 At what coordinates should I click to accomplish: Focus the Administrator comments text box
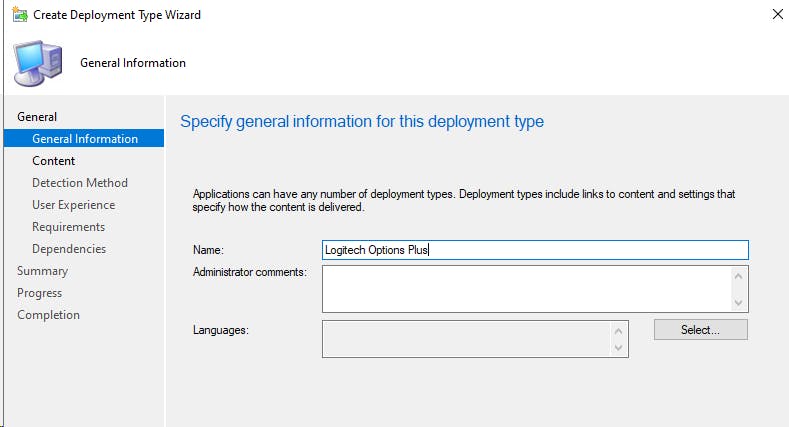[527, 289]
